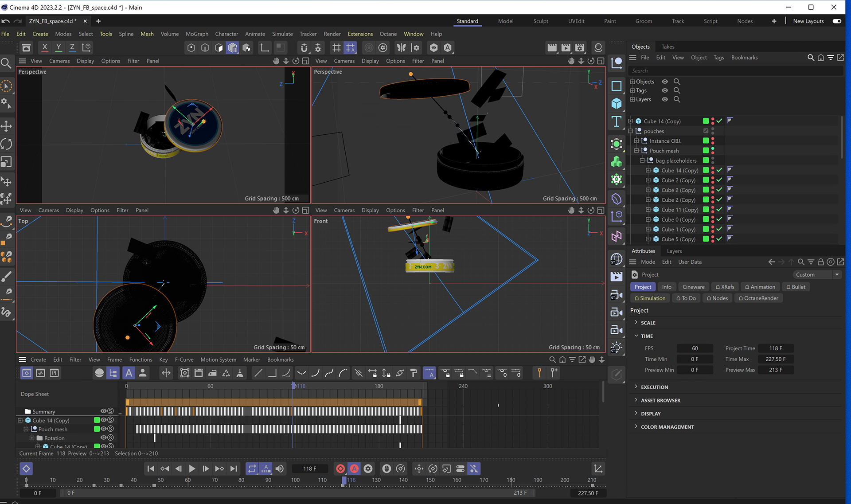Go to end of animation
Viewport: 851px width, 504px height.
[x=234, y=469]
